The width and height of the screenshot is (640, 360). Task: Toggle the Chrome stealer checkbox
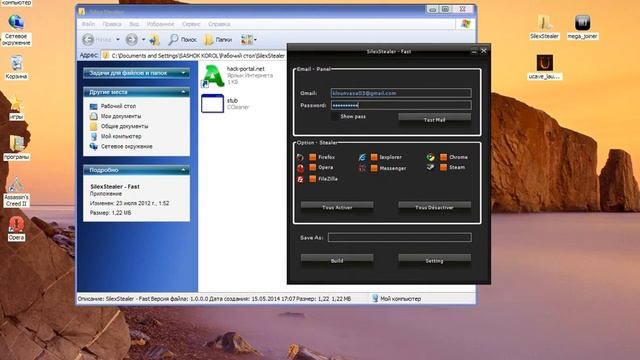tap(444, 157)
